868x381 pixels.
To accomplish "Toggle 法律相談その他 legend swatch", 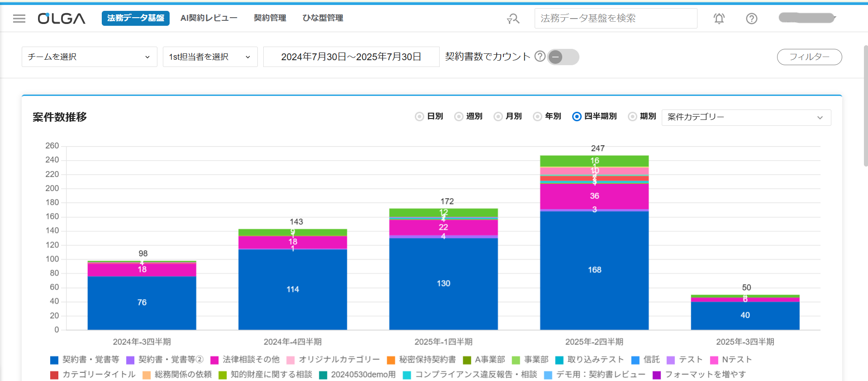I will [x=214, y=360].
